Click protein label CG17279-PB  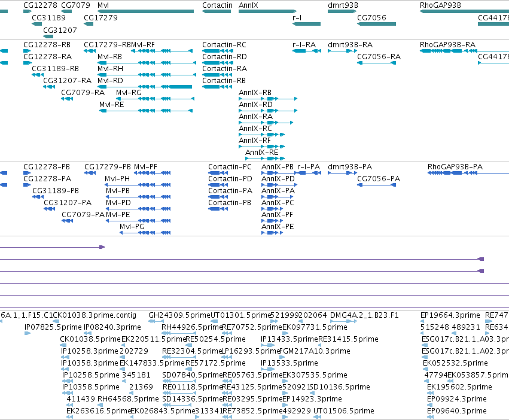tap(108, 167)
